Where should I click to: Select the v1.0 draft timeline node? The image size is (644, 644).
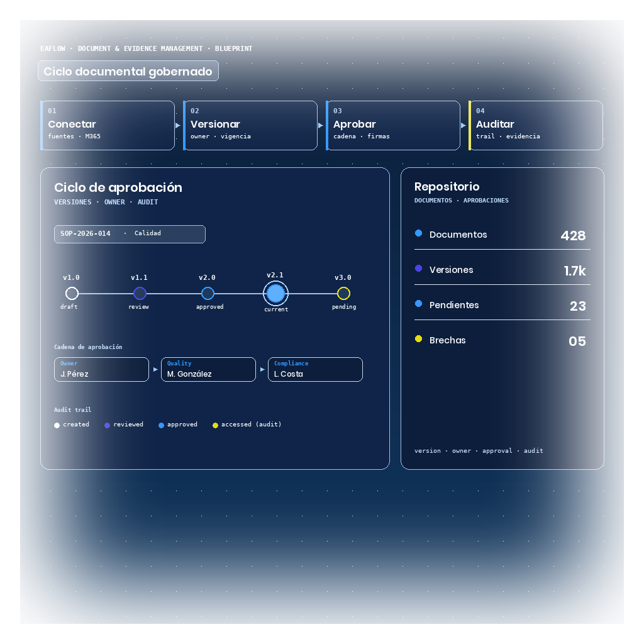[x=72, y=293]
